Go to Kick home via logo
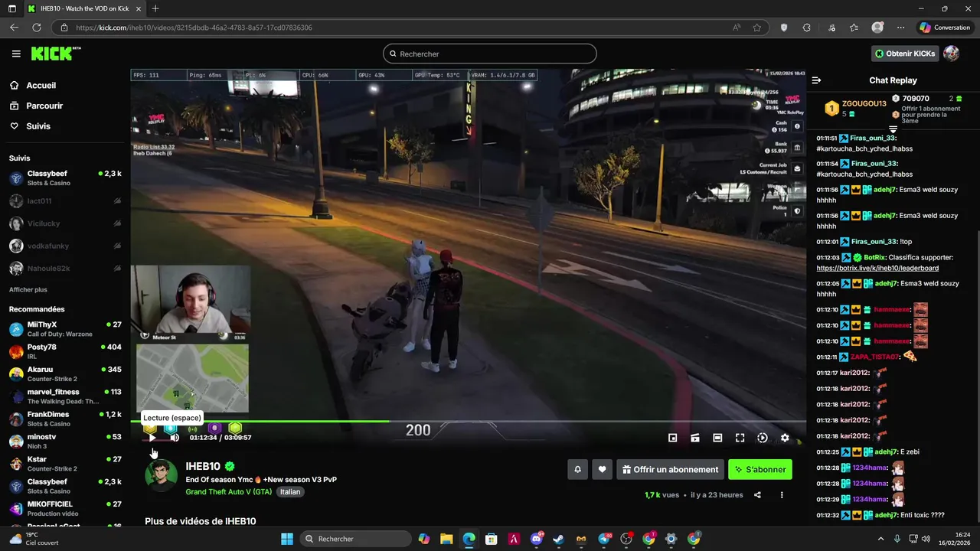Screen dimensions: 980x551 coord(55,54)
